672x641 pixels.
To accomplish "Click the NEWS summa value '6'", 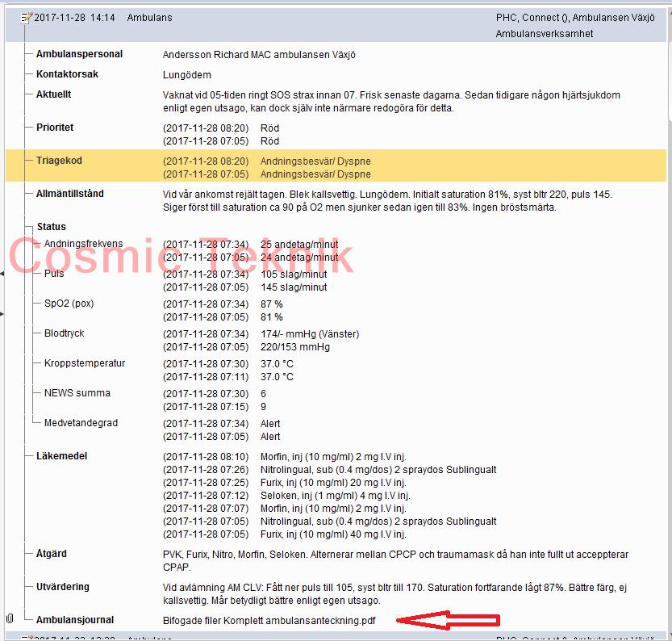I will pyautogui.click(x=263, y=394).
